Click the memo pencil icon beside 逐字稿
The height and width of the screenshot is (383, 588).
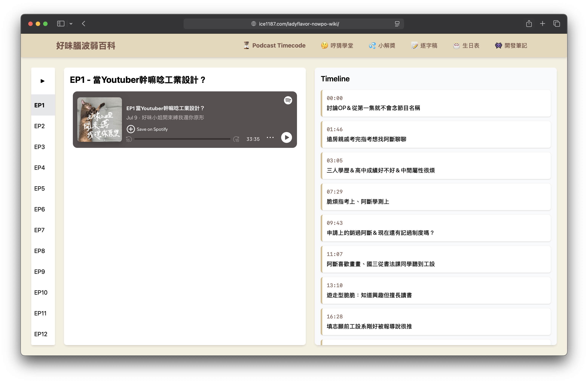tap(414, 46)
